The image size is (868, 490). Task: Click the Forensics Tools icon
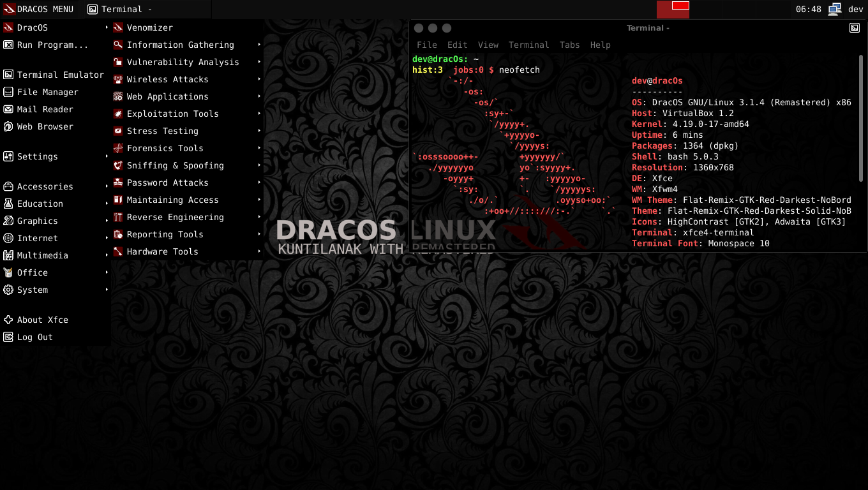click(118, 148)
